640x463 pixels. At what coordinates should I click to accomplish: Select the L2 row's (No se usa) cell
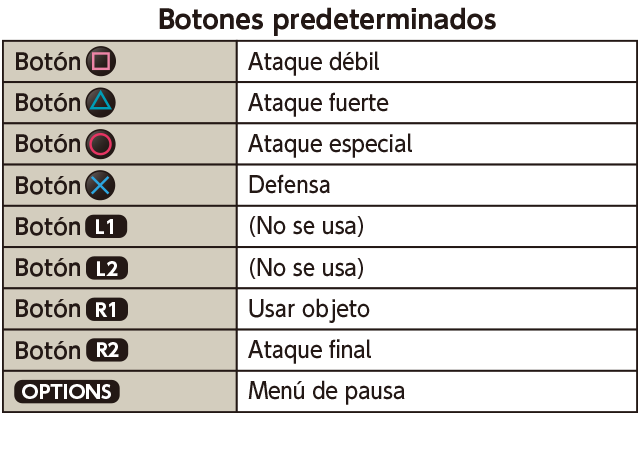coord(437,268)
